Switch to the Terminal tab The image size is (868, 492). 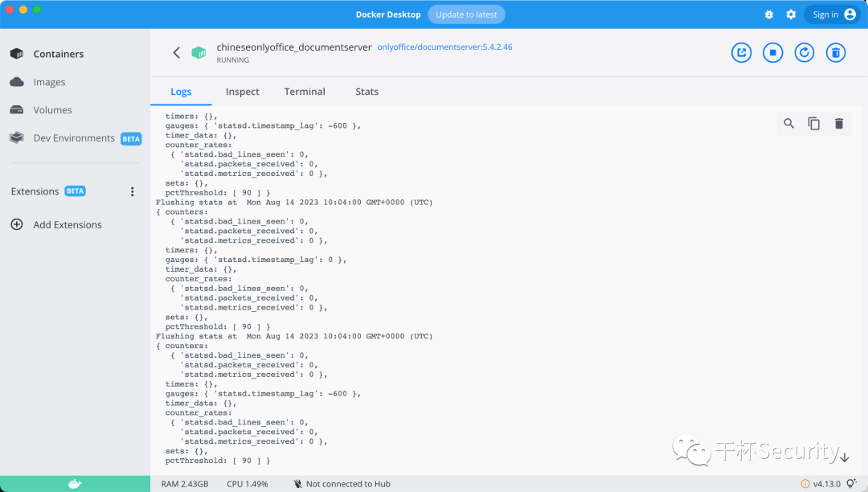tap(305, 92)
